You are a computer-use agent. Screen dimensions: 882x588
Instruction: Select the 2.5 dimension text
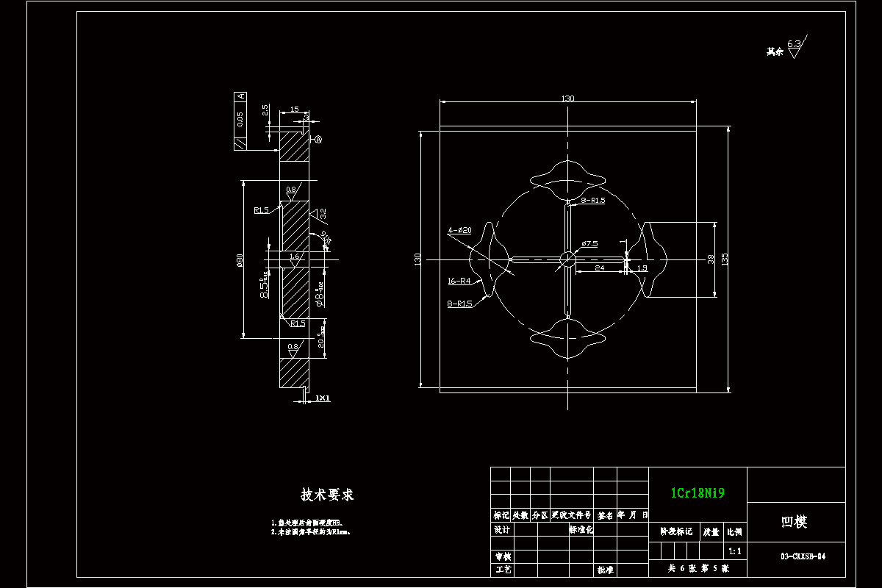pos(265,110)
